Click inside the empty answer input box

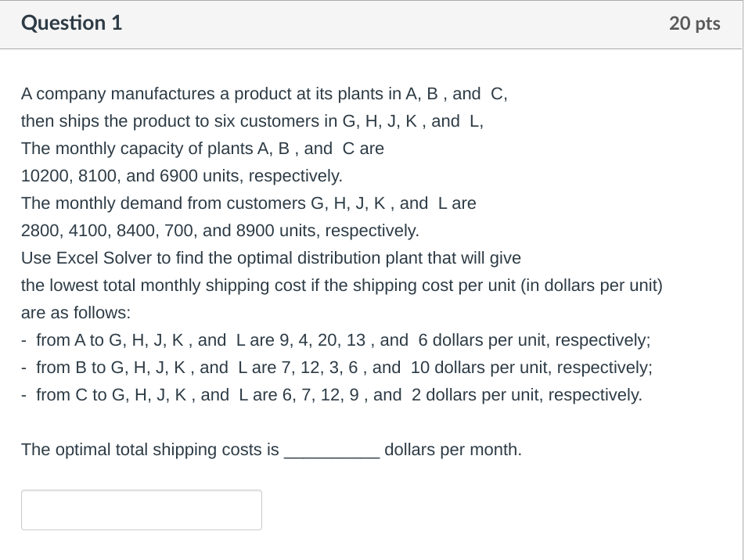141,509
